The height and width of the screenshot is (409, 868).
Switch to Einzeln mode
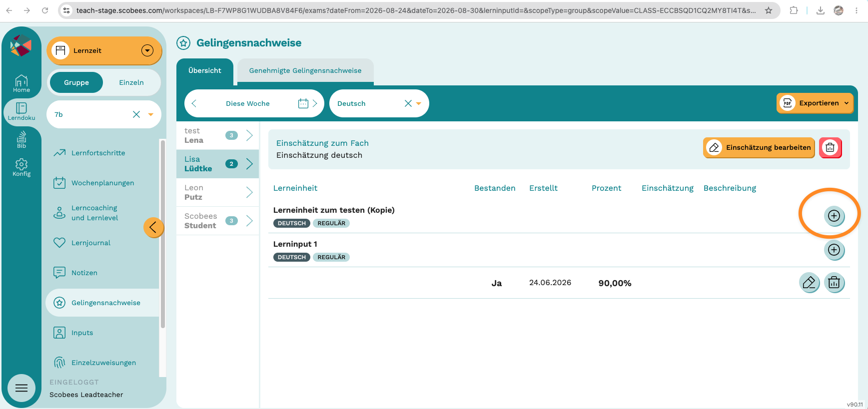click(131, 82)
